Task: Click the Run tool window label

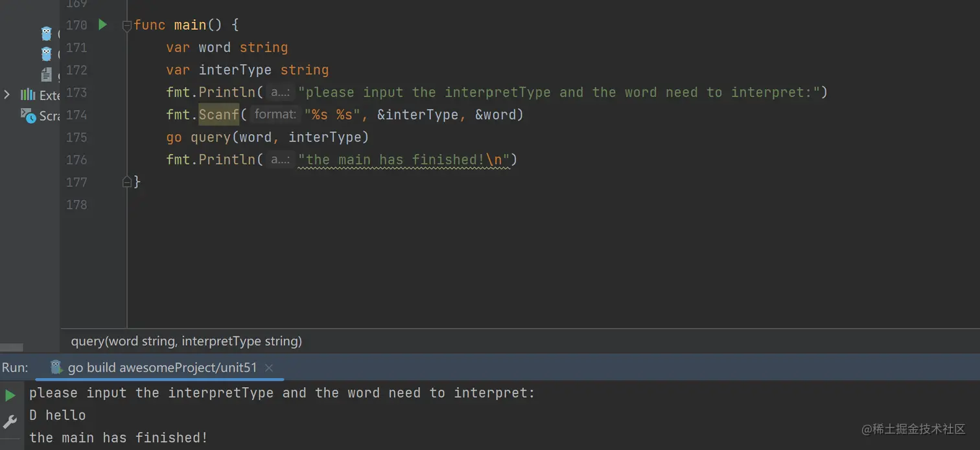Action: (x=15, y=368)
